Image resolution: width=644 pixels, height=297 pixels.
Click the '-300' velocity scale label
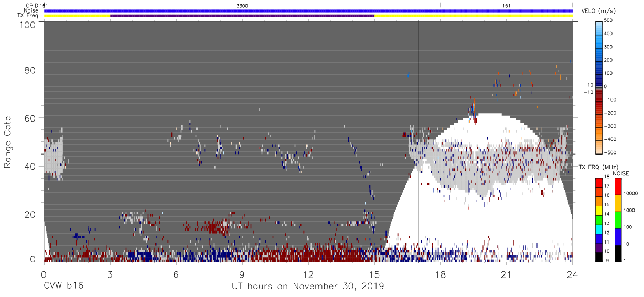(x=610, y=126)
